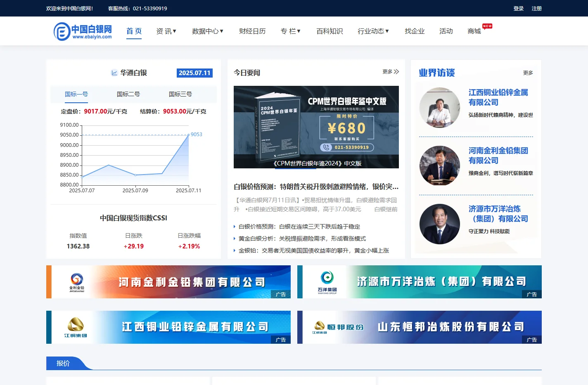Switch to the 国标一号 tab
588x385 pixels.
click(x=76, y=94)
